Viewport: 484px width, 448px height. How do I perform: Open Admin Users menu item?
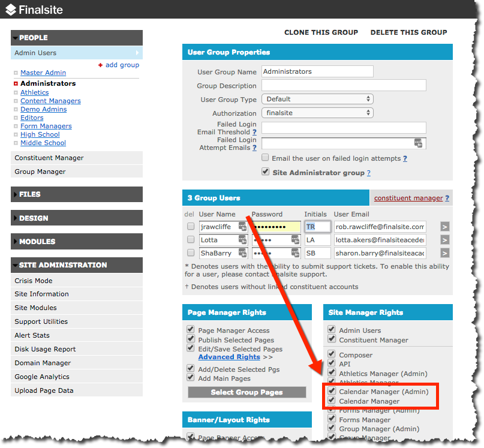[77, 53]
